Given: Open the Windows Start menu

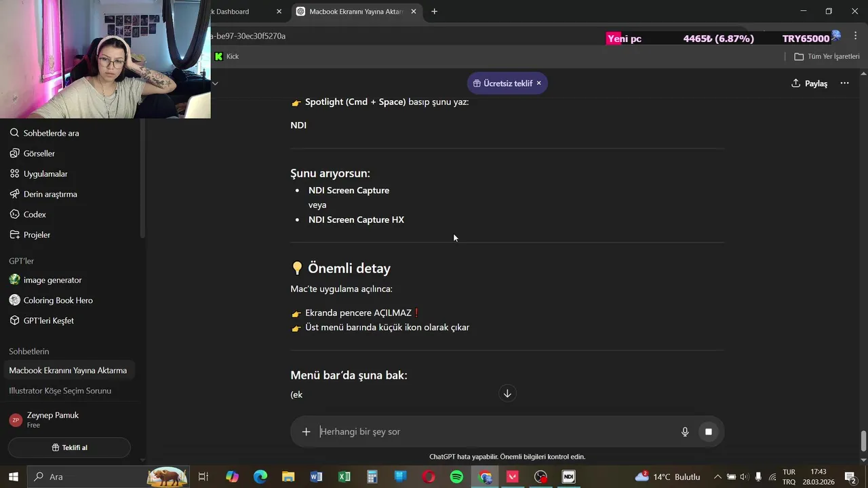Looking at the screenshot, I should pyautogui.click(x=13, y=476).
